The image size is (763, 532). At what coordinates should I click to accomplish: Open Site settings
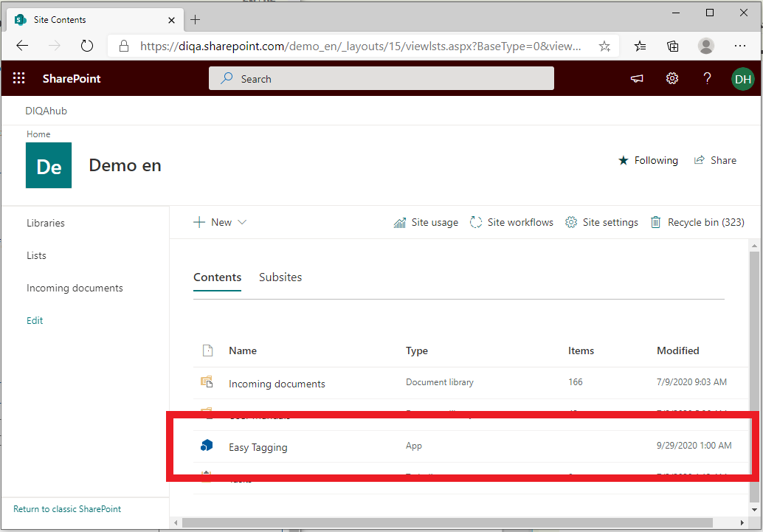[601, 222]
